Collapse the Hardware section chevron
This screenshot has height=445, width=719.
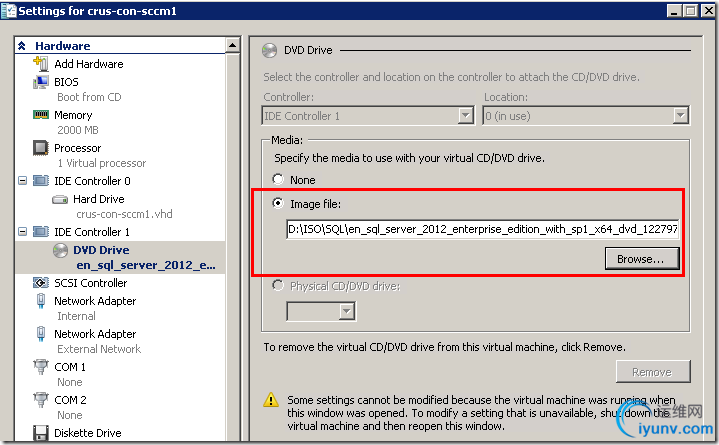pos(22,46)
